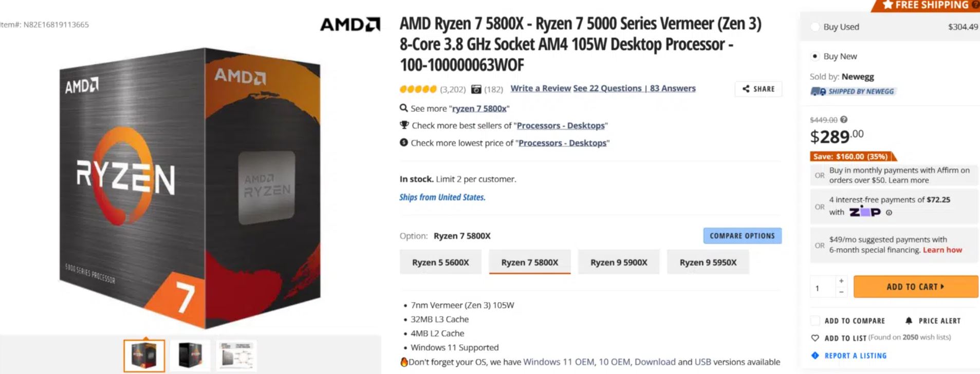Viewport: 980px width, 374px height.
Task: Choose the Ryzen 5 5600X option
Action: point(440,262)
